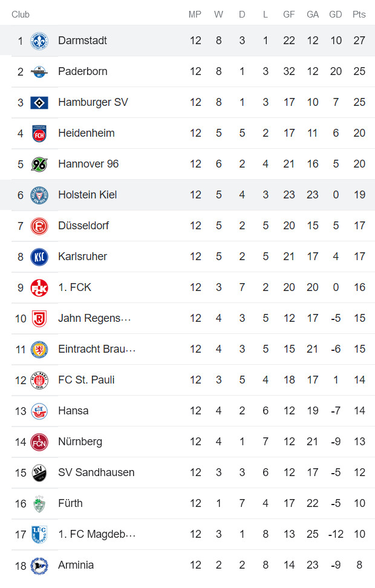Expand the truncated 1. FC Magdeb… name

[97, 534]
